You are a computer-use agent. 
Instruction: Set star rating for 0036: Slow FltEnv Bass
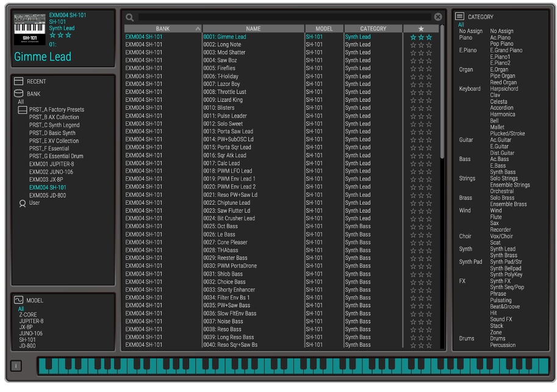[421, 313]
